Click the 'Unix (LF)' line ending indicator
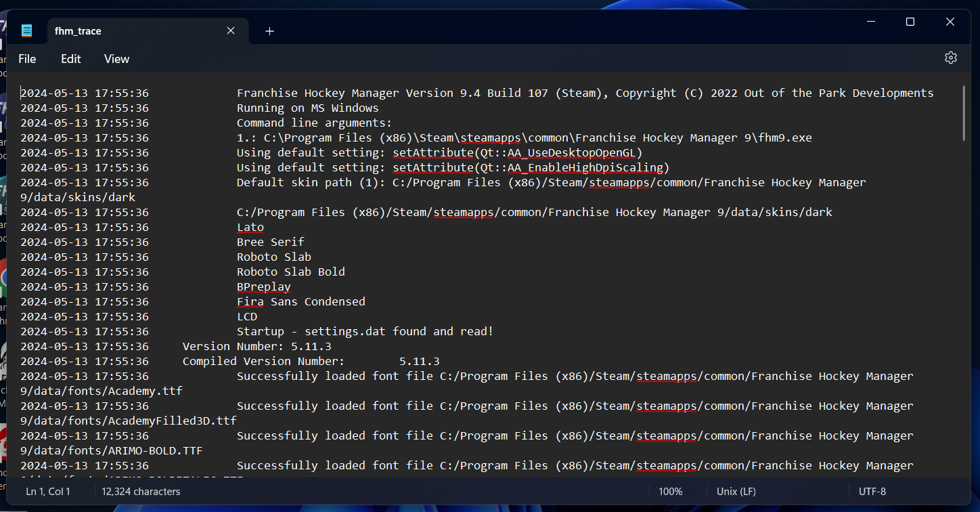This screenshot has width=980, height=512. [x=738, y=492]
